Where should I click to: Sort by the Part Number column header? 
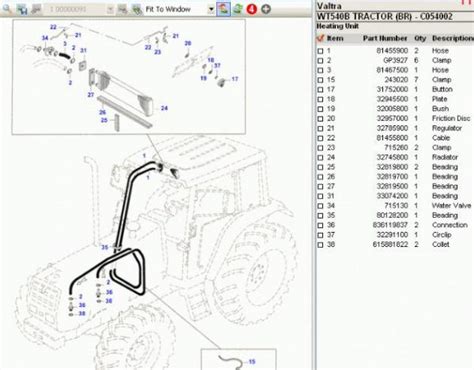point(385,38)
